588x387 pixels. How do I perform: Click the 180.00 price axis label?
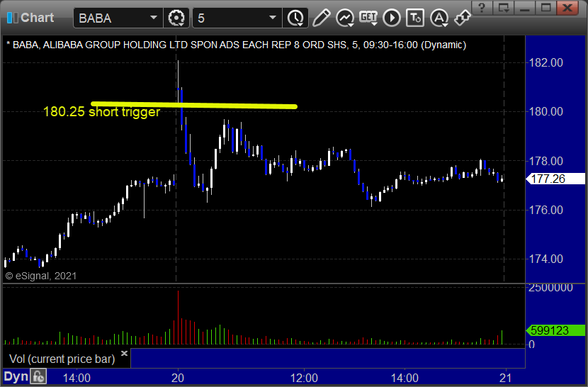click(546, 111)
